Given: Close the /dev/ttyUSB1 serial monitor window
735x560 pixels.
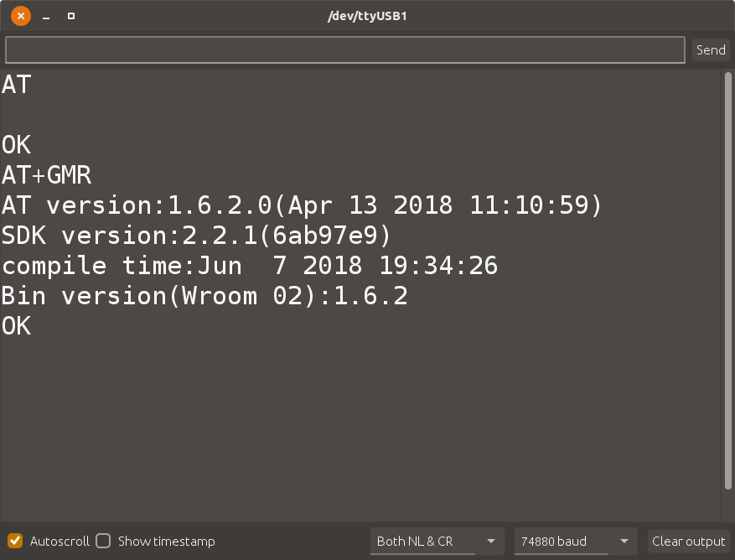Looking at the screenshot, I should (21, 16).
